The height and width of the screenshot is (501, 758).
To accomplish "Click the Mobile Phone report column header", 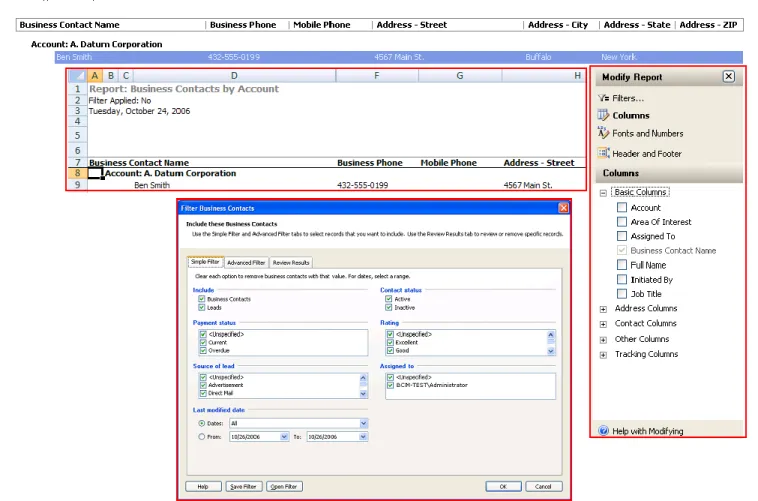I will (x=321, y=25).
